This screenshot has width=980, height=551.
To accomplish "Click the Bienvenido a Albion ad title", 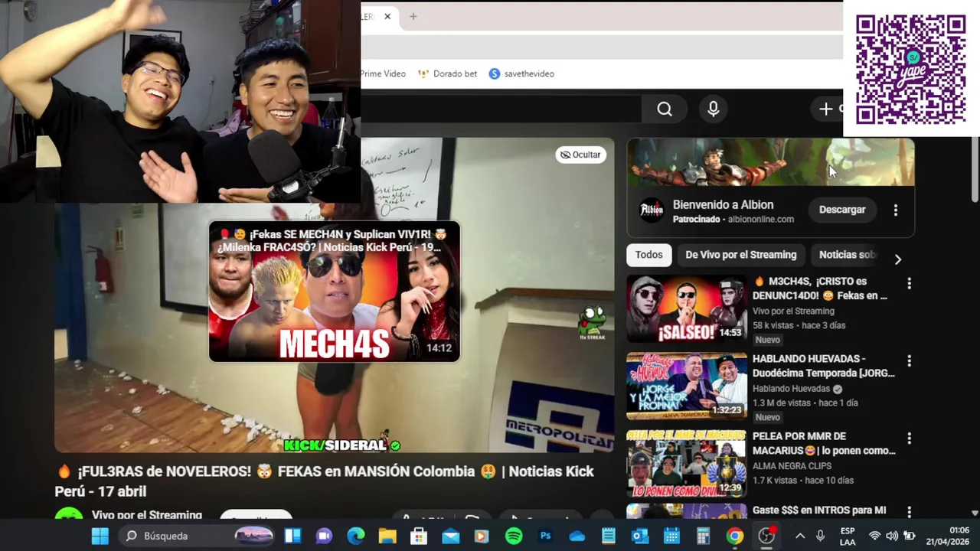I will tap(723, 205).
